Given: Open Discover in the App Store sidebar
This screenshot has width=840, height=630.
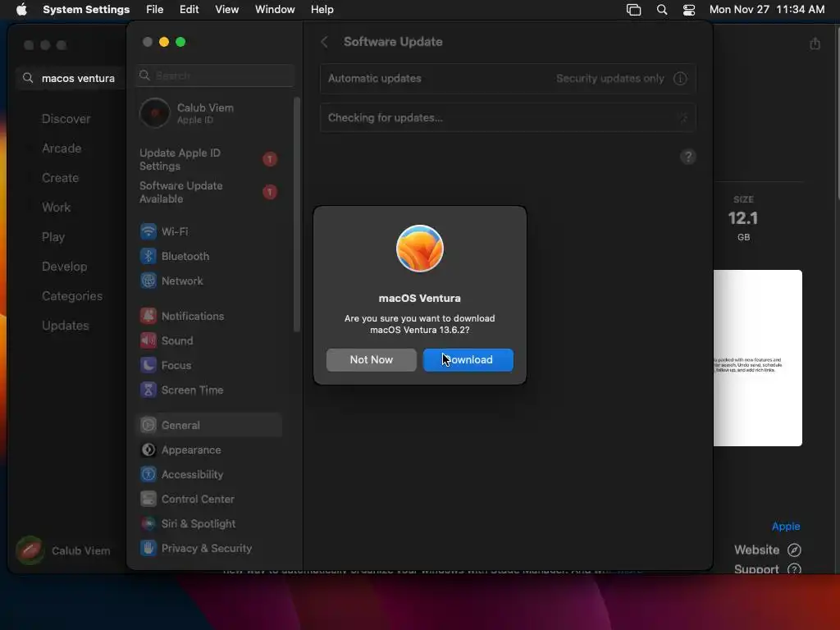Looking at the screenshot, I should (x=66, y=119).
